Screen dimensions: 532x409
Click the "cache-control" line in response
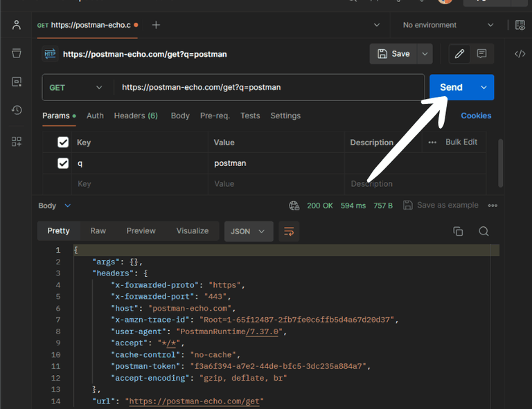(x=175, y=355)
